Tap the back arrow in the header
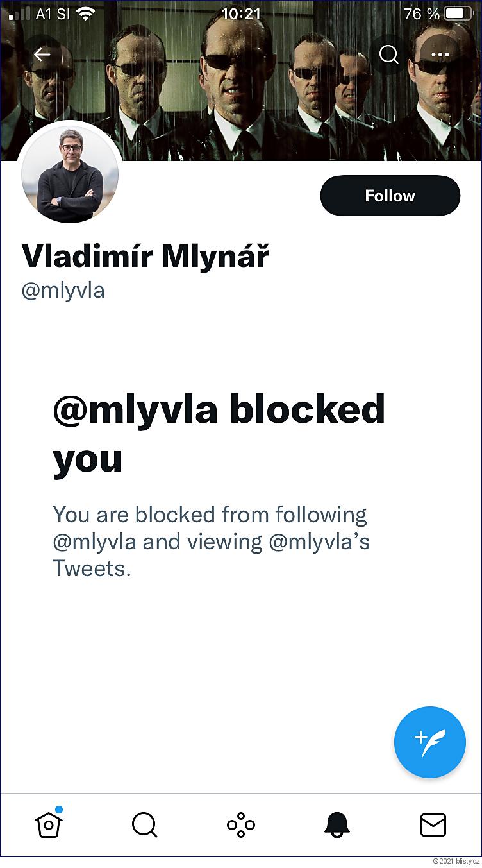Image resolution: width=482 pixels, height=868 pixels. click(x=42, y=55)
